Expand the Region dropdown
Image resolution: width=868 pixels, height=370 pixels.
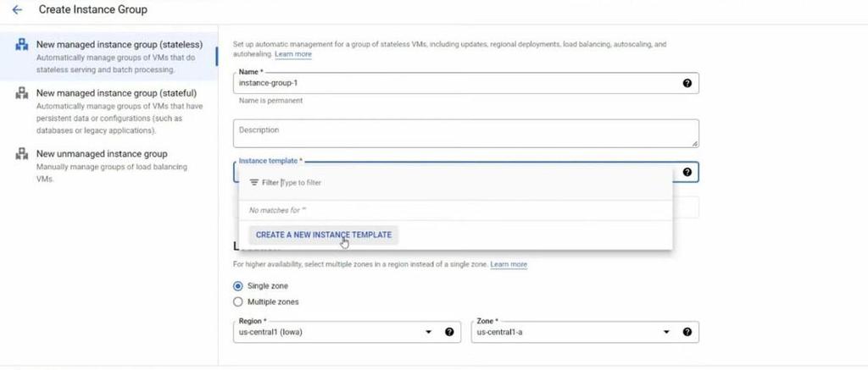click(428, 332)
